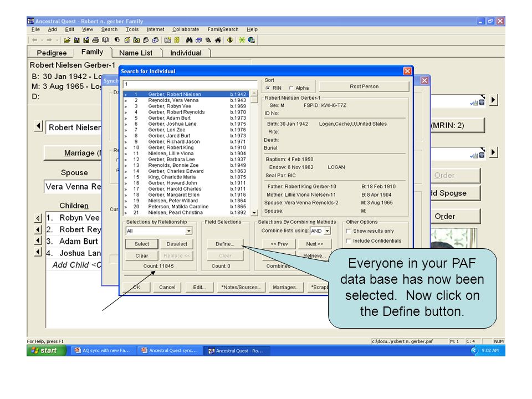Switch to the Name List tab
532x399 pixels.
tap(136, 53)
